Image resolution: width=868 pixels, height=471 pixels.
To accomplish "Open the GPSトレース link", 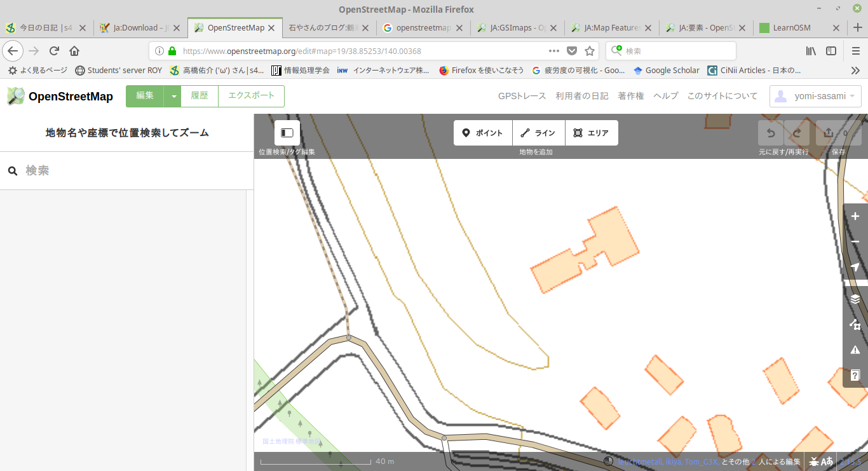I will pyautogui.click(x=522, y=96).
